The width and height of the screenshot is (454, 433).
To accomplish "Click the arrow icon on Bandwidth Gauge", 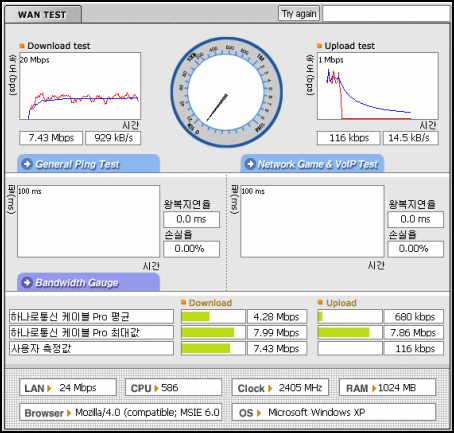I will click(27, 282).
